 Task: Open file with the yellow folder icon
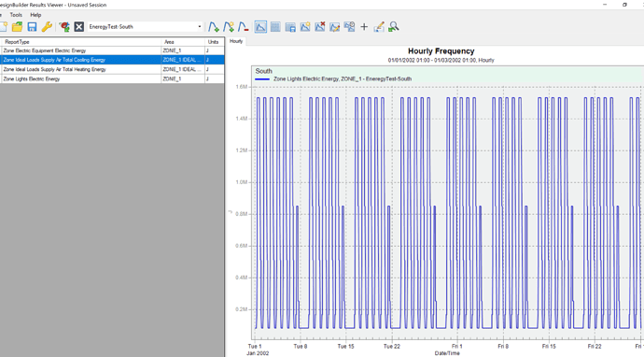17,27
